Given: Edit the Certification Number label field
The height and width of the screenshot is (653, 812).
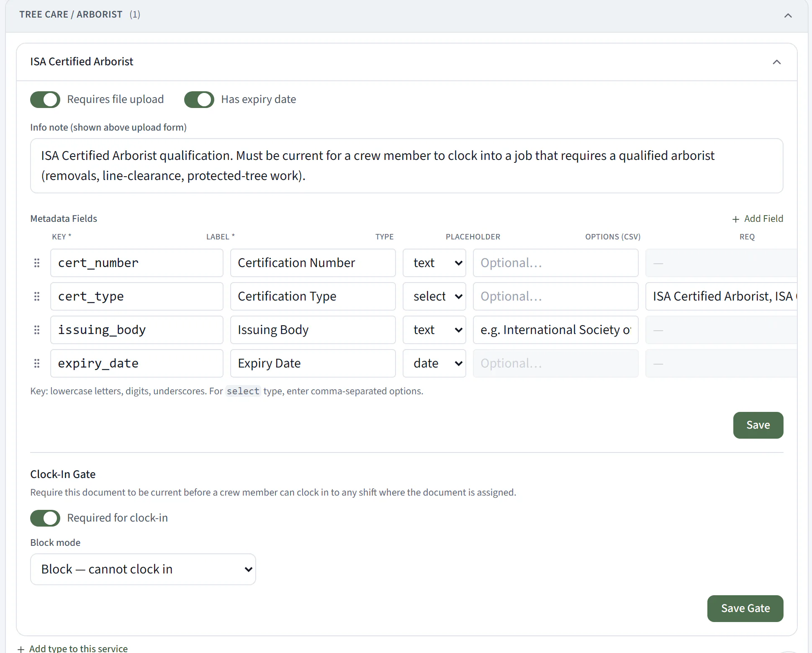Looking at the screenshot, I should pyautogui.click(x=313, y=263).
